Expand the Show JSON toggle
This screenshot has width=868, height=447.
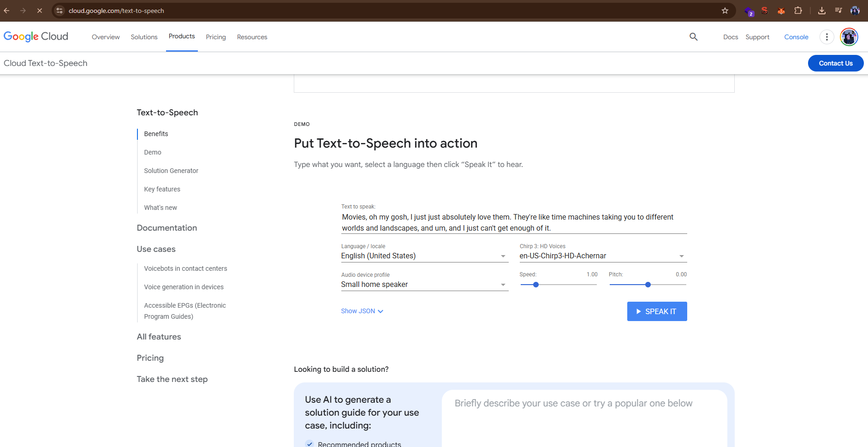click(x=362, y=311)
